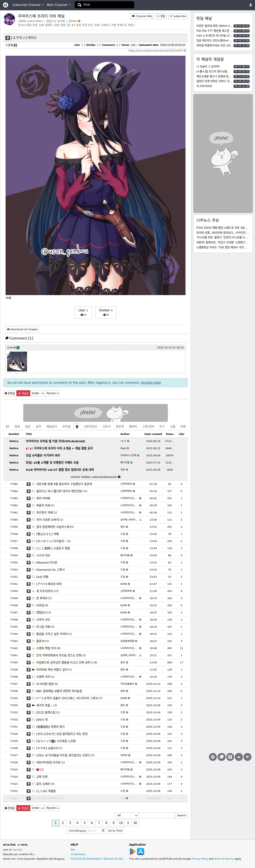Click the Like! vote button
The image size is (255, 868).
coord(83,312)
